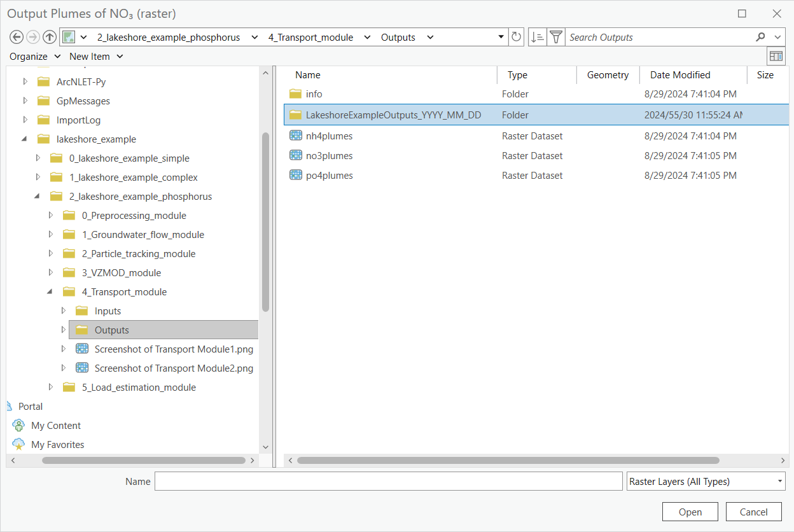Select 1_Groundwater_flow_module in the tree
This screenshot has height=532, width=794.
pyautogui.click(x=143, y=234)
